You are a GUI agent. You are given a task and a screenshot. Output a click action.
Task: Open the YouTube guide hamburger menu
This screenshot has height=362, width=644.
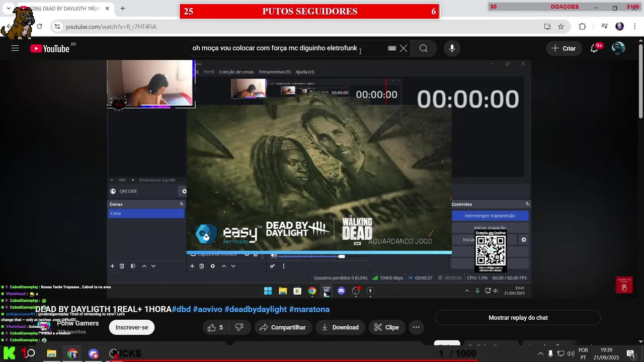click(x=15, y=48)
